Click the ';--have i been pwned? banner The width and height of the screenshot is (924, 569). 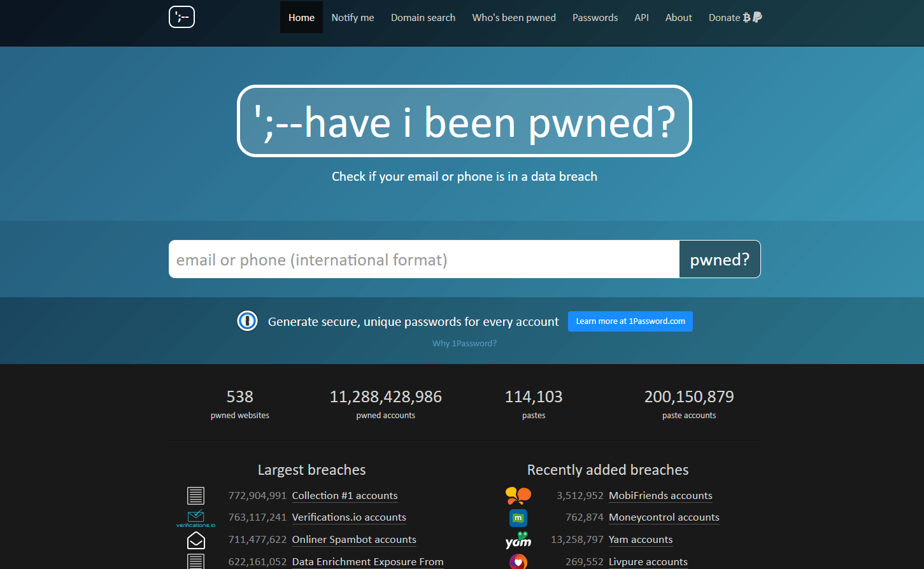tap(464, 121)
